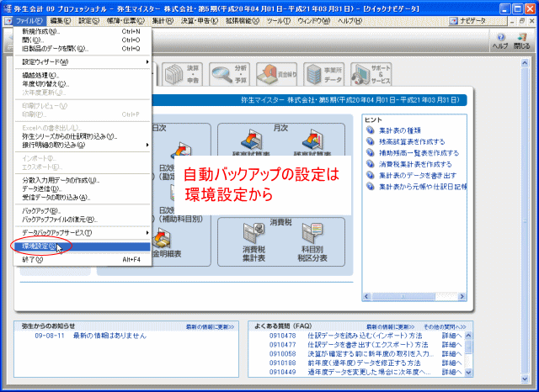Select 分散入力用データの作成(U) menu item
This screenshot has height=392, width=539.
[83, 180]
